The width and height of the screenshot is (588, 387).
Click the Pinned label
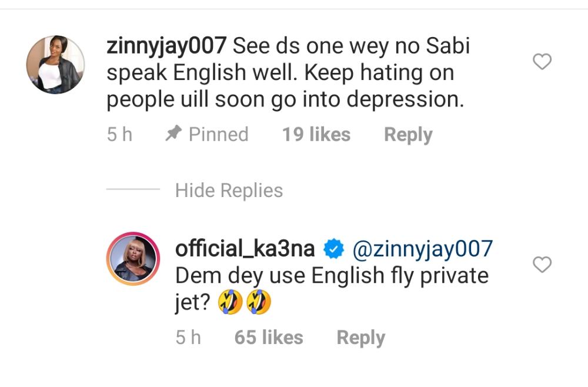(x=218, y=135)
